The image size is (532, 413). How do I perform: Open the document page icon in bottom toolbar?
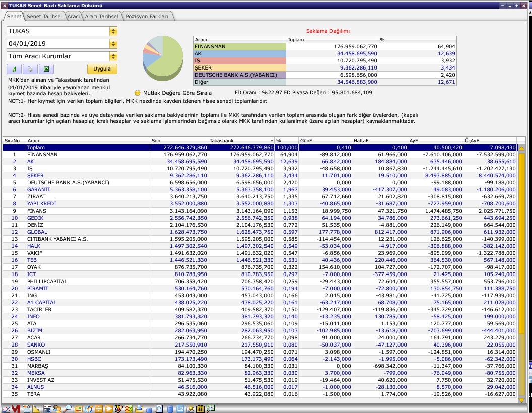pyautogui.click(x=26, y=409)
